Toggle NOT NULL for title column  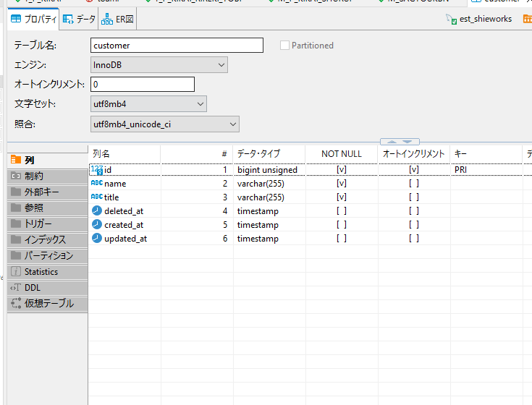[x=342, y=197]
